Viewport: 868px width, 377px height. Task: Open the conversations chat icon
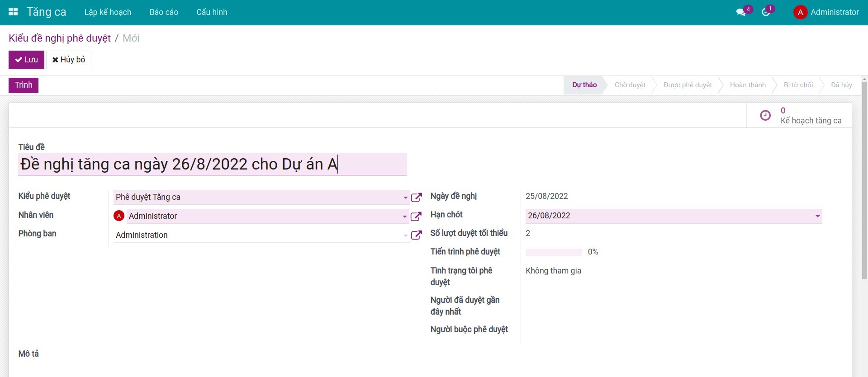coord(740,12)
